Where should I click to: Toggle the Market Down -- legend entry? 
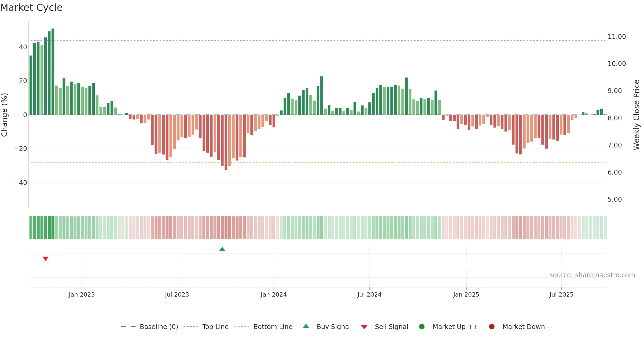point(520,327)
